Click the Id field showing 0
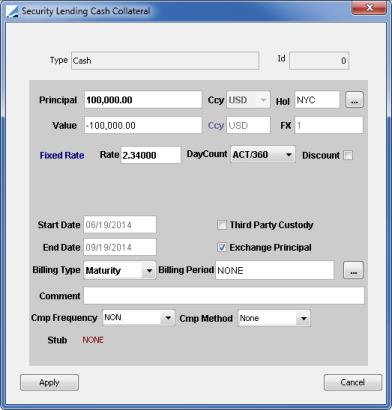The image size is (392, 410). pyautogui.click(x=319, y=61)
